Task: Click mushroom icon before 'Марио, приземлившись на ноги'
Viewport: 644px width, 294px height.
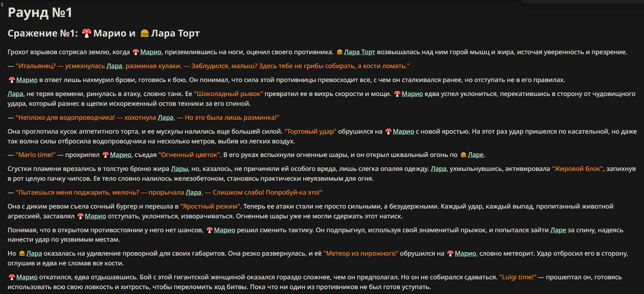Action: coord(136,52)
